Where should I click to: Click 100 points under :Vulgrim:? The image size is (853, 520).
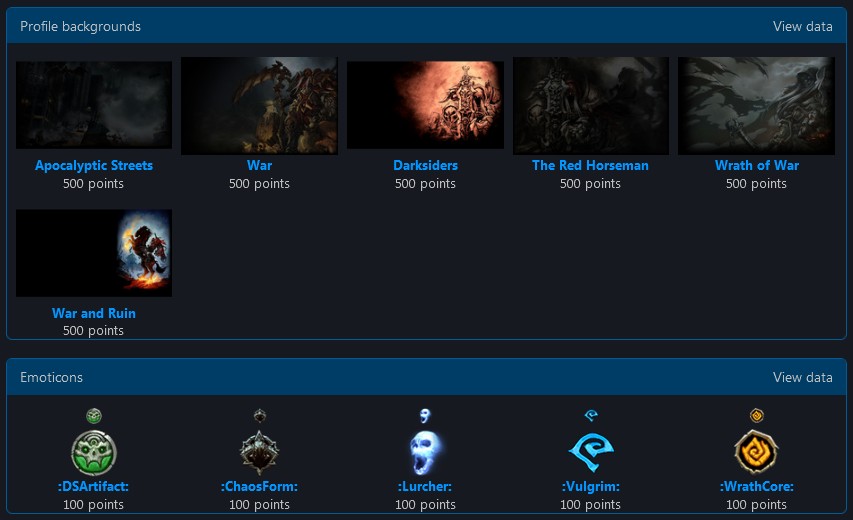[590, 505]
